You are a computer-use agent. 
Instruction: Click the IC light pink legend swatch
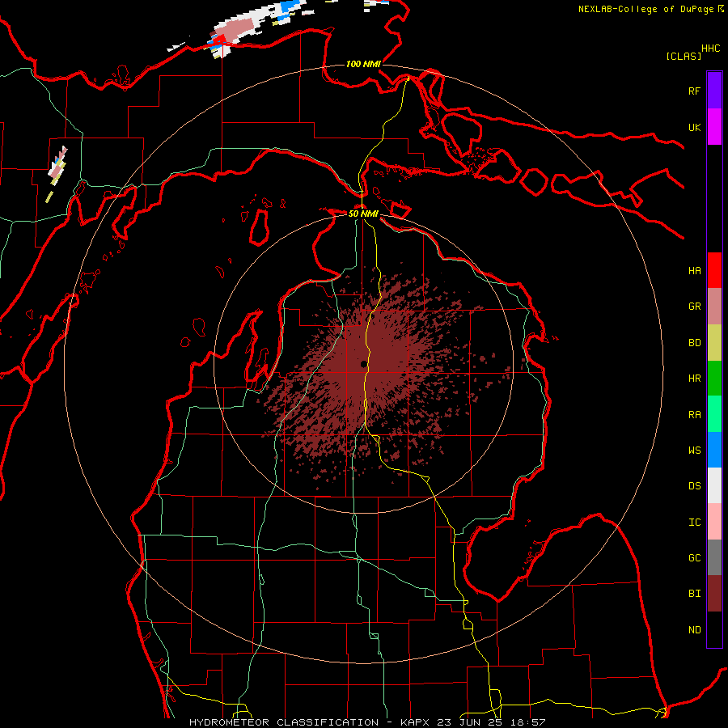tap(714, 522)
